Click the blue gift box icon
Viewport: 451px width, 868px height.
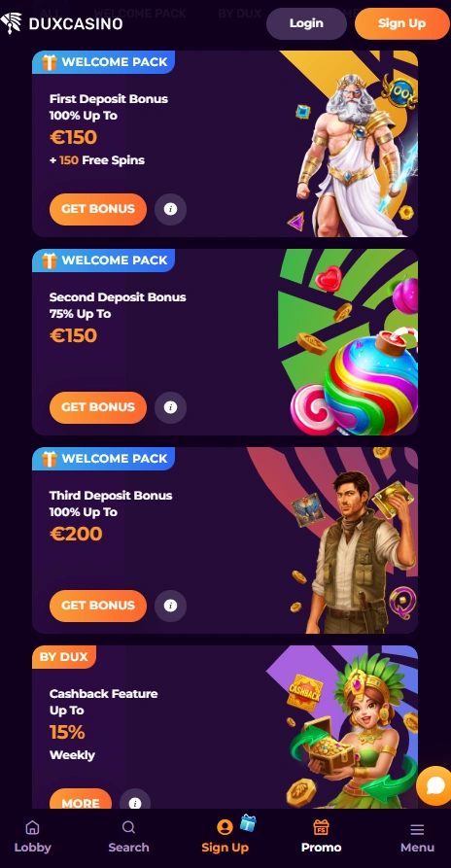(248, 823)
